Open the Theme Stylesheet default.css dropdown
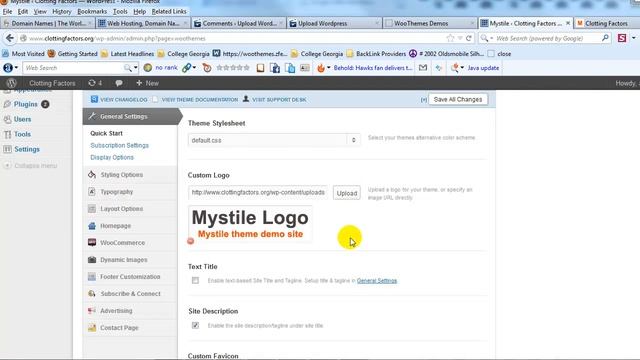Viewport: 640px width, 360px height. coord(274,140)
